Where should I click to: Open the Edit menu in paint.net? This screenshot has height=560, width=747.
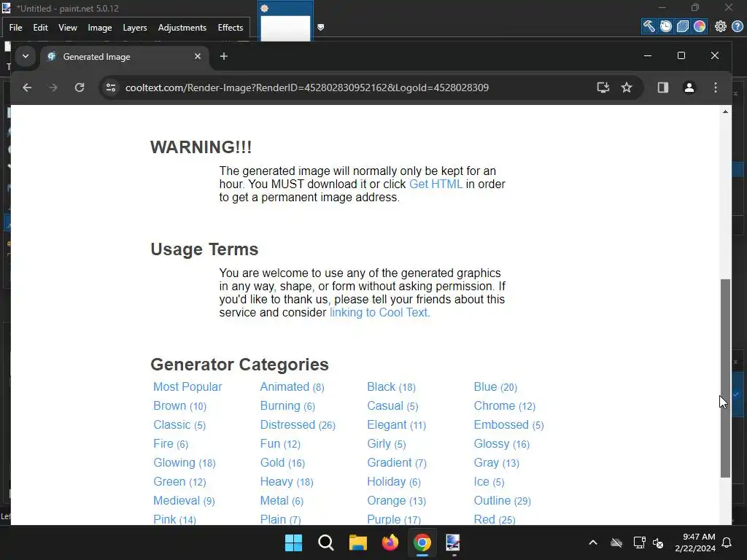41,28
